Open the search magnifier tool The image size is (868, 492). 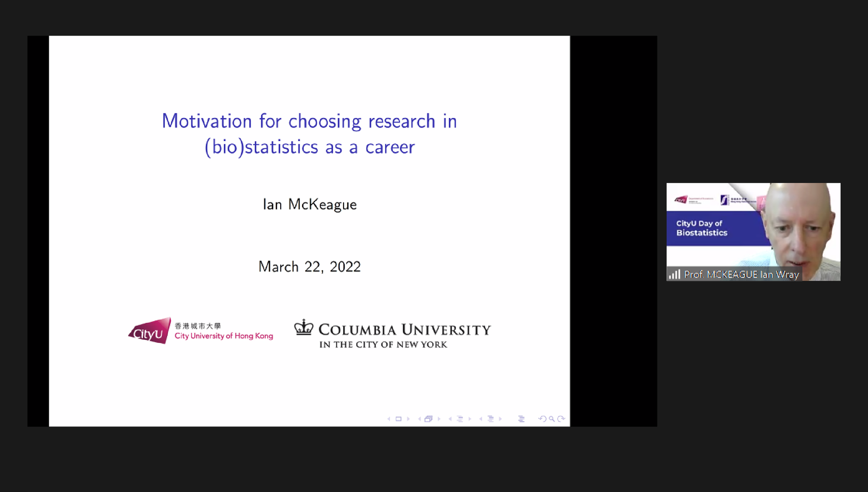pyautogui.click(x=551, y=419)
